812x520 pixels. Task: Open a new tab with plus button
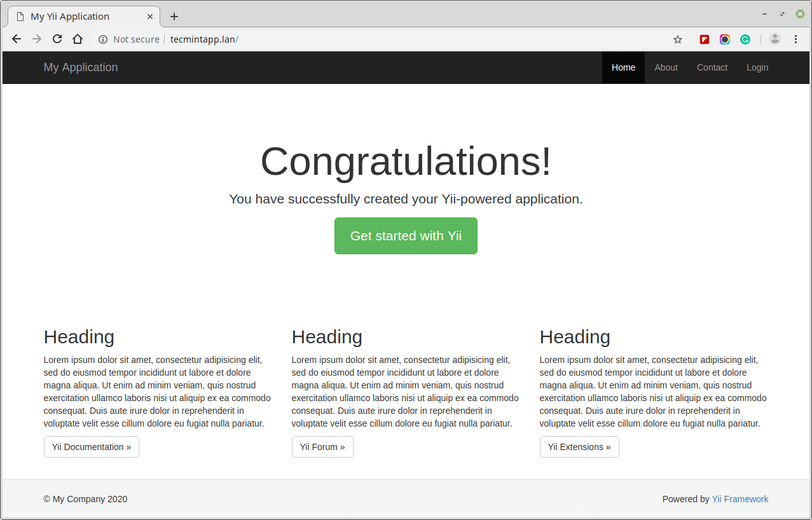[x=174, y=17]
